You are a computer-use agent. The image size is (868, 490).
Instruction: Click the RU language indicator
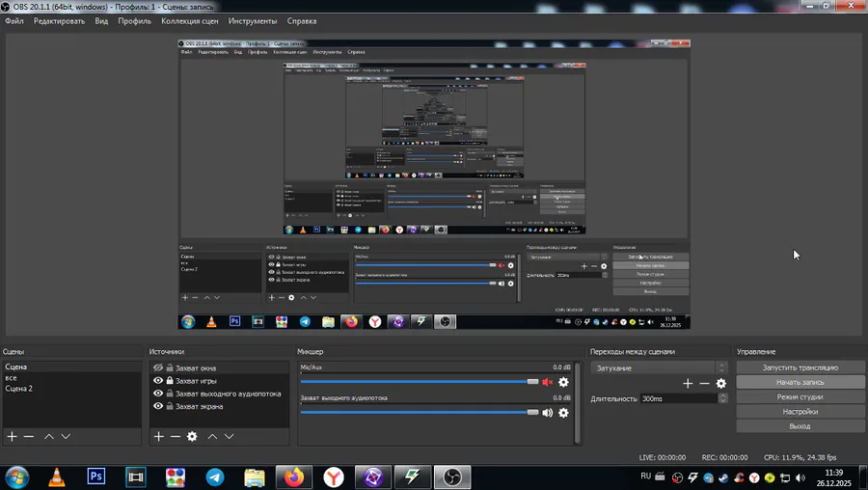coord(645,476)
